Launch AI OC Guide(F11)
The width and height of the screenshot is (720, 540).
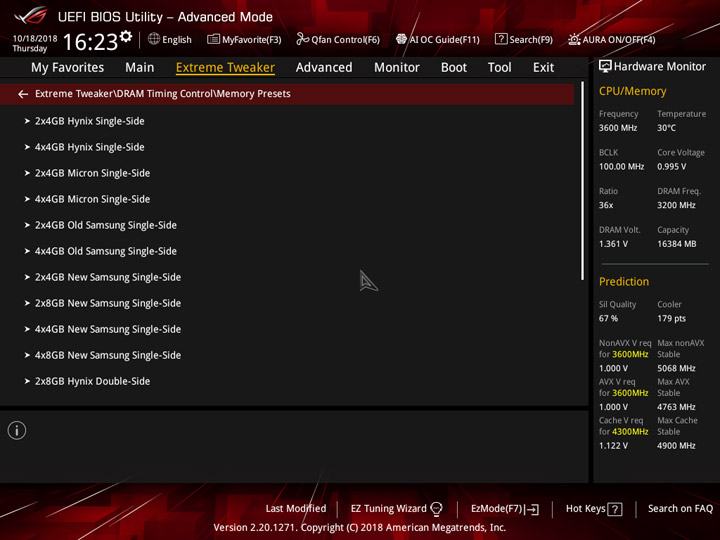[438, 39]
